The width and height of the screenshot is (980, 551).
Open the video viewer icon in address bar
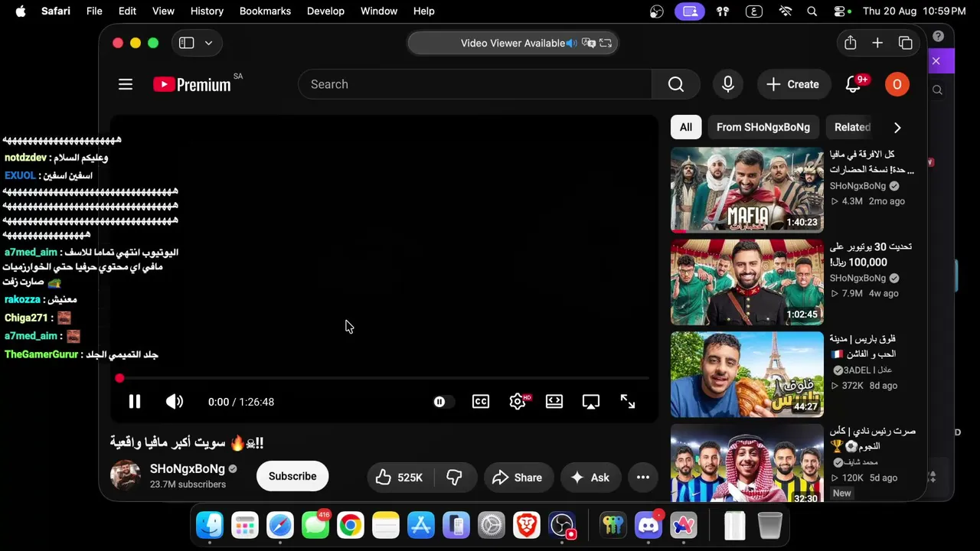(x=606, y=43)
